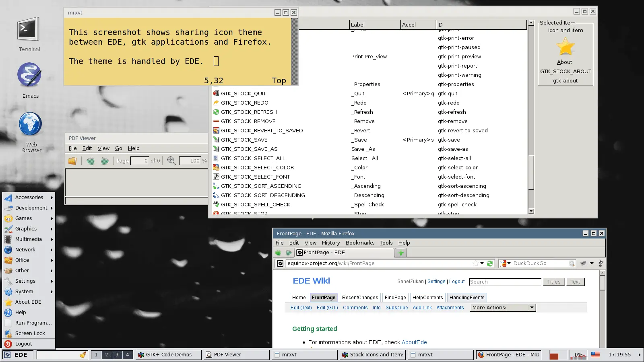The height and width of the screenshot is (362, 644).
Task: Click the stock icons list vertical scrollbar
Action: (531, 117)
